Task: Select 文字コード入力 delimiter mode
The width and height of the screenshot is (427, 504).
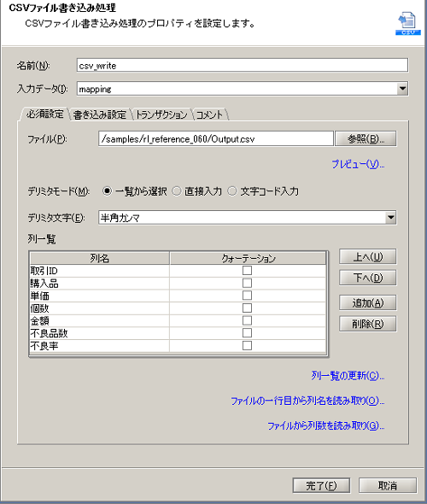Action: 232,191
